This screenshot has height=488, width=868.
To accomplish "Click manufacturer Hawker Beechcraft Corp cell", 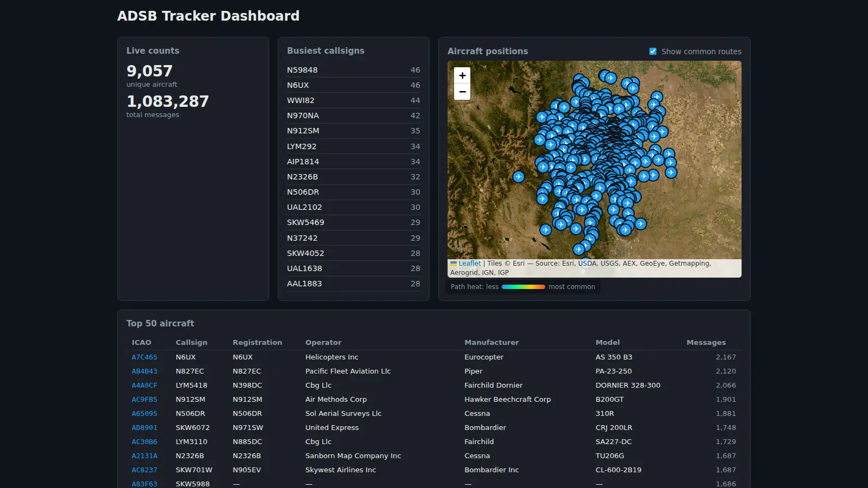I will pos(507,400).
